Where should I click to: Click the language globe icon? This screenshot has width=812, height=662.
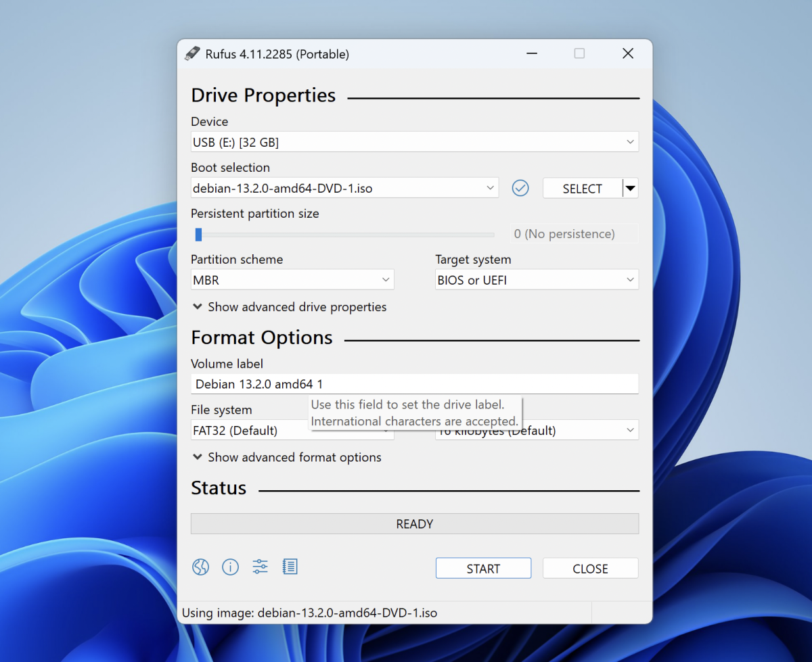pyautogui.click(x=201, y=567)
